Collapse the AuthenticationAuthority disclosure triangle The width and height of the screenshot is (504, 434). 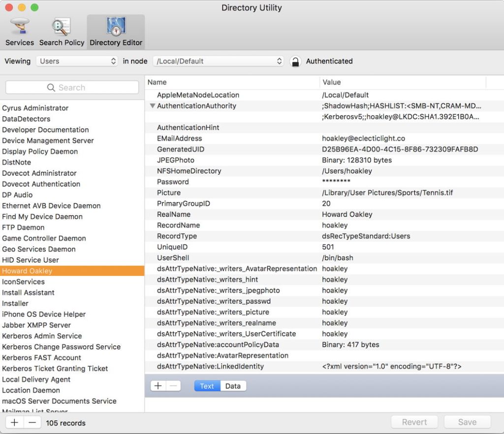pyautogui.click(x=153, y=105)
